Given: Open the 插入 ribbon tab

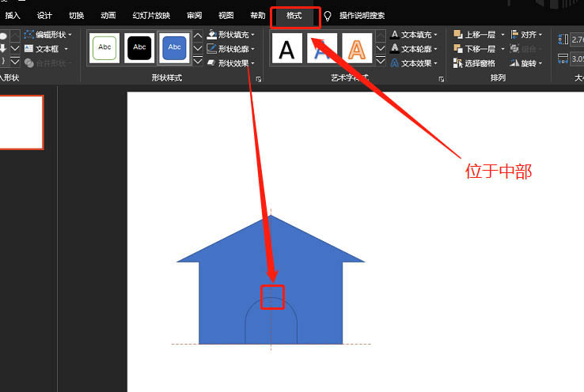Looking at the screenshot, I should point(13,16).
